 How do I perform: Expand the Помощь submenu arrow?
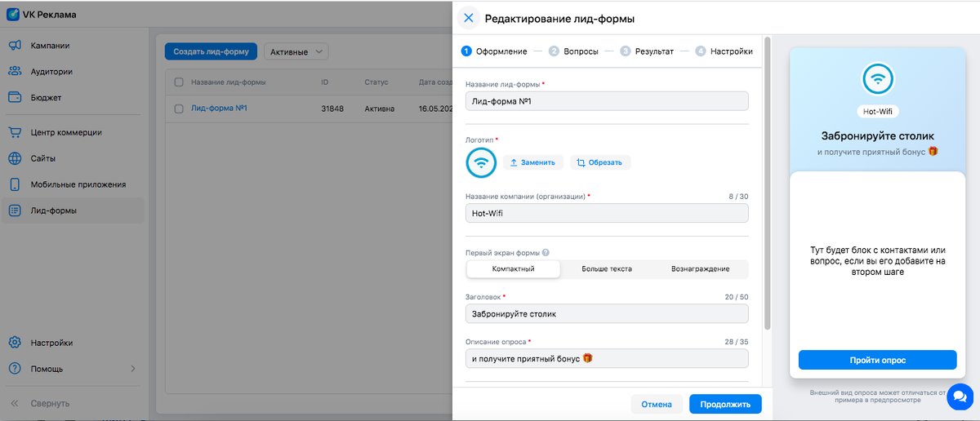pyautogui.click(x=133, y=369)
